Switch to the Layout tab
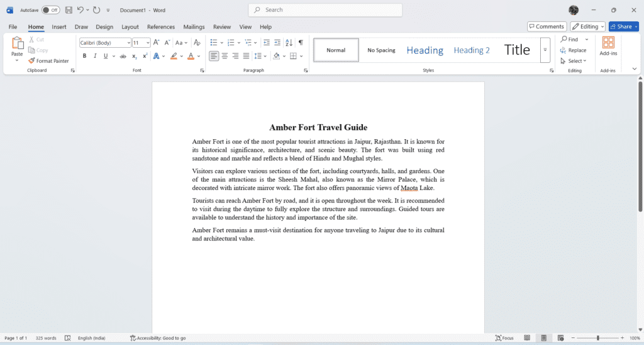Viewport: 644px width, 345px height. pyautogui.click(x=130, y=26)
